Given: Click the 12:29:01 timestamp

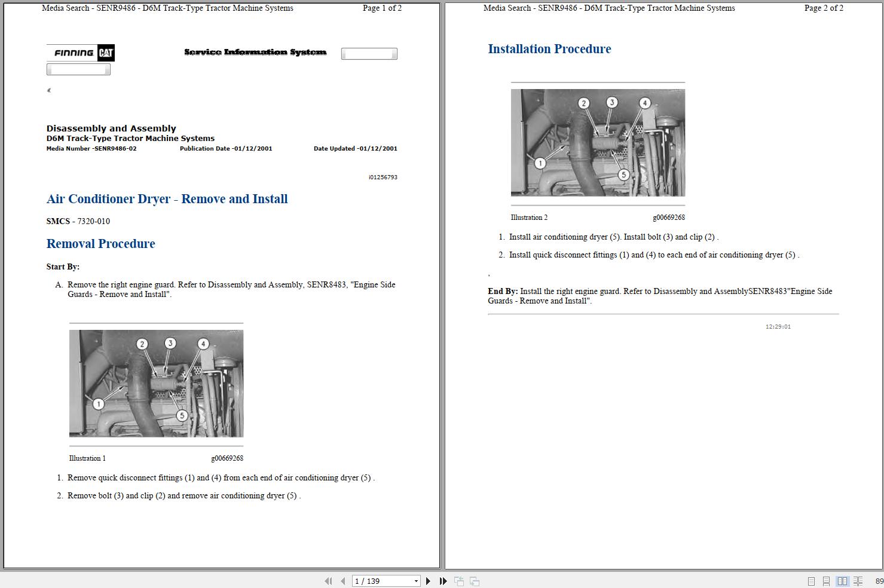Looking at the screenshot, I should tap(778, 326).
